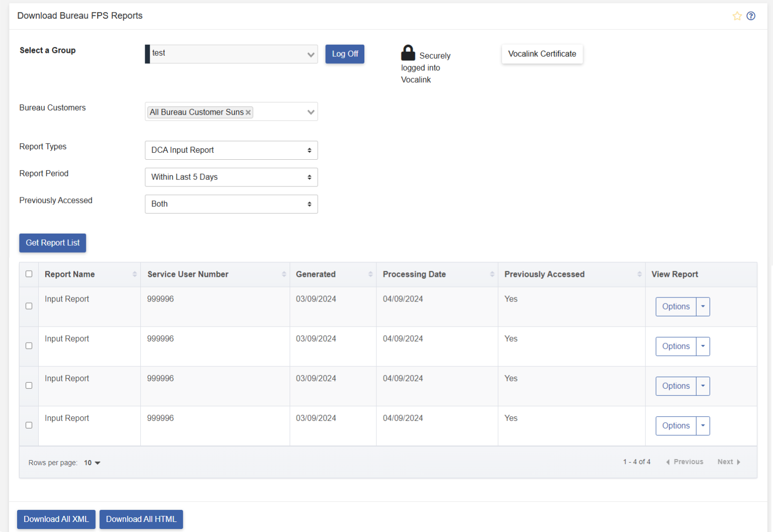This screenshot has height=532, width=773.
Task: Expand Options arrow for the first report
Action: tap(703, 306)
